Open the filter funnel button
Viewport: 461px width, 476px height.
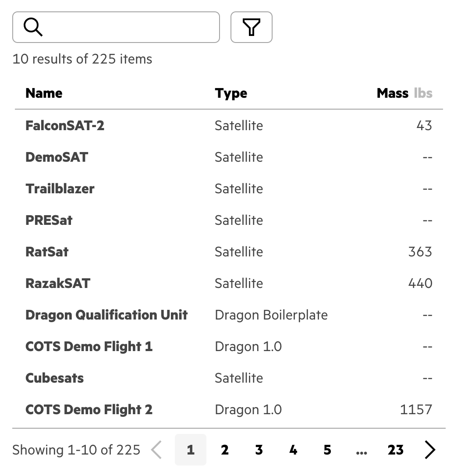(x=252, y=28)
